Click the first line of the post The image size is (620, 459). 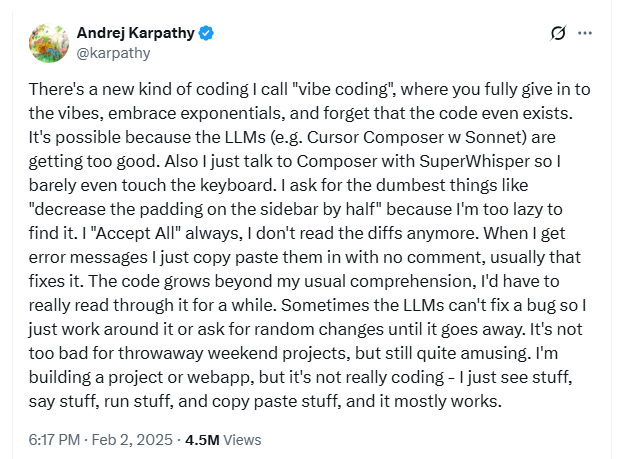(300, 88)
